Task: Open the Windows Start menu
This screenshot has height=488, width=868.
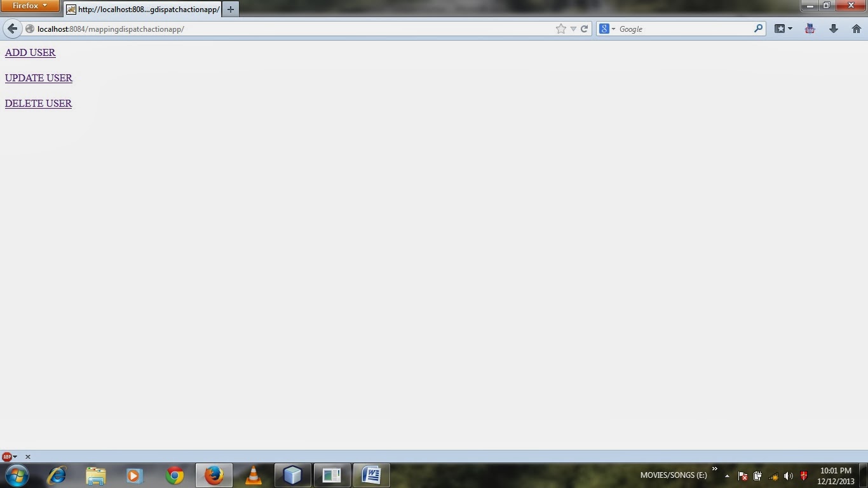Action: pyautogui.click(x=17, y=475)
